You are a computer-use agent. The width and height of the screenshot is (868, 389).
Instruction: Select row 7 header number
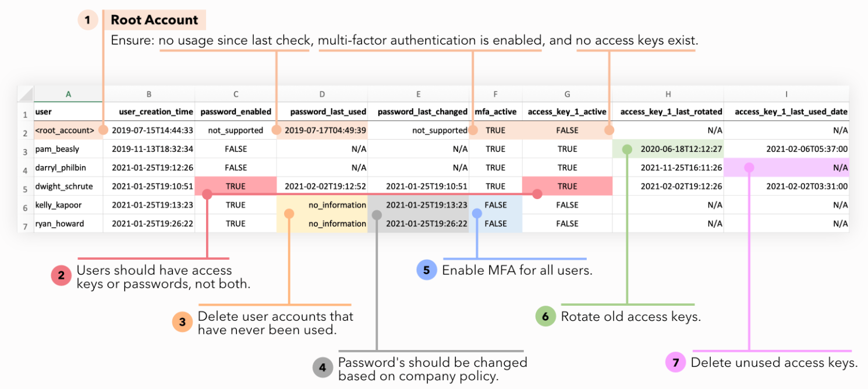(x=26, y=224)
